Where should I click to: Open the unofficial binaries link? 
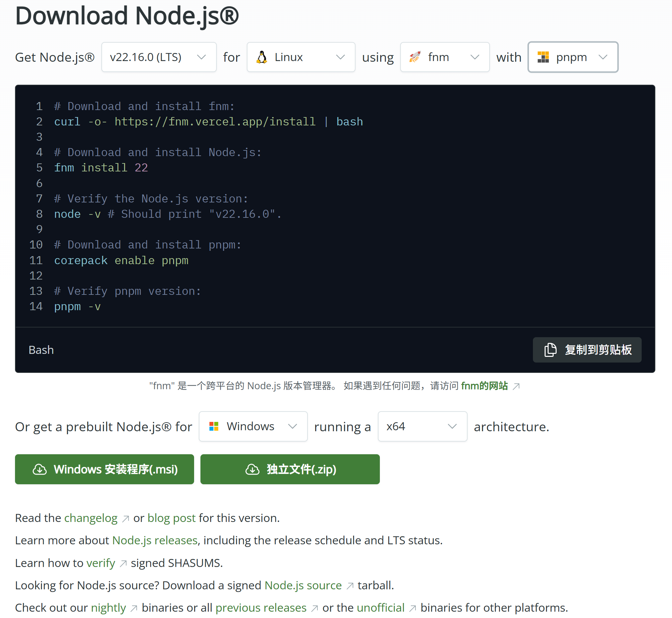point(381,608)
